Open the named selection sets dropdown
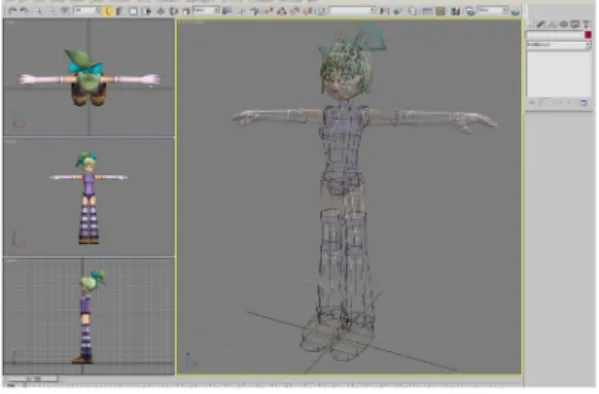 [353, 11]
